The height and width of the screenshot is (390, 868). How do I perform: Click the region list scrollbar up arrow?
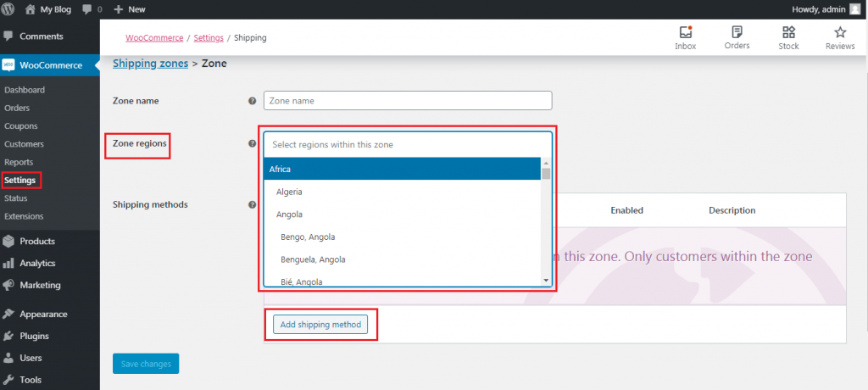pyautogui.click(x=547, y=163)
